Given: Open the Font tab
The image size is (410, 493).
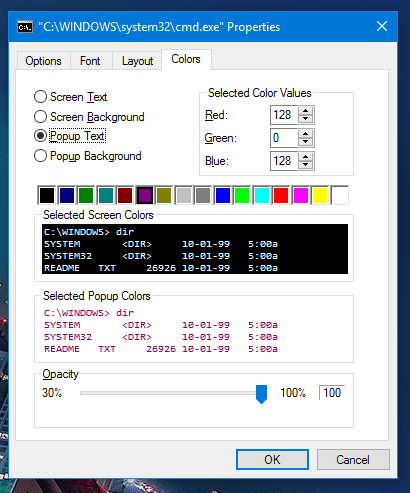Looking at the screenshot, I should coord(90,61).
